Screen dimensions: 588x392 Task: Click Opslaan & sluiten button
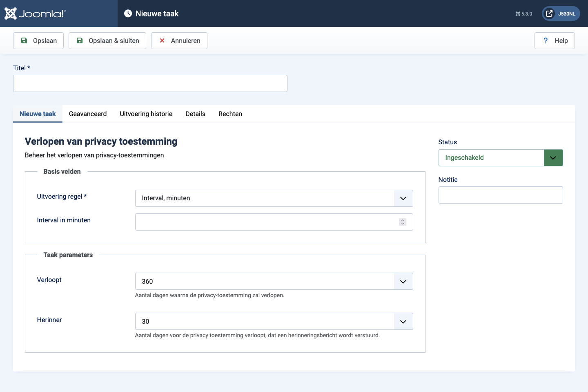(x=107, y=40)
